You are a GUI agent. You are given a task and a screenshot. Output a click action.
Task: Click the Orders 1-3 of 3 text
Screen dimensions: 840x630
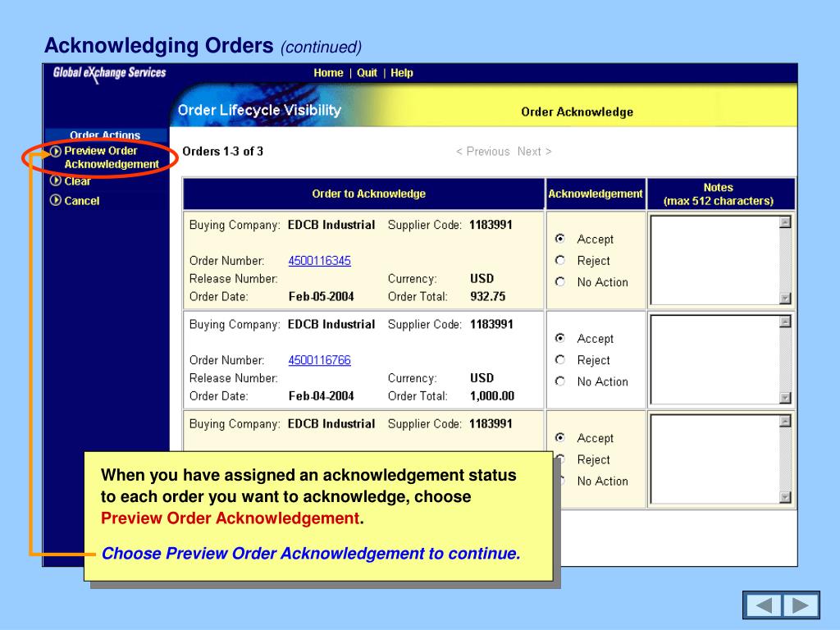pyautogui.click(x=223, y=152)
